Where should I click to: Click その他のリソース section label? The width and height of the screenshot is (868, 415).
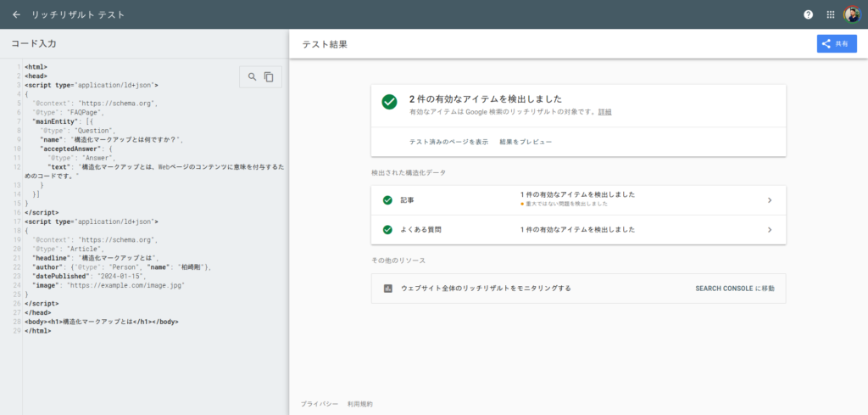tap(398, 260)
